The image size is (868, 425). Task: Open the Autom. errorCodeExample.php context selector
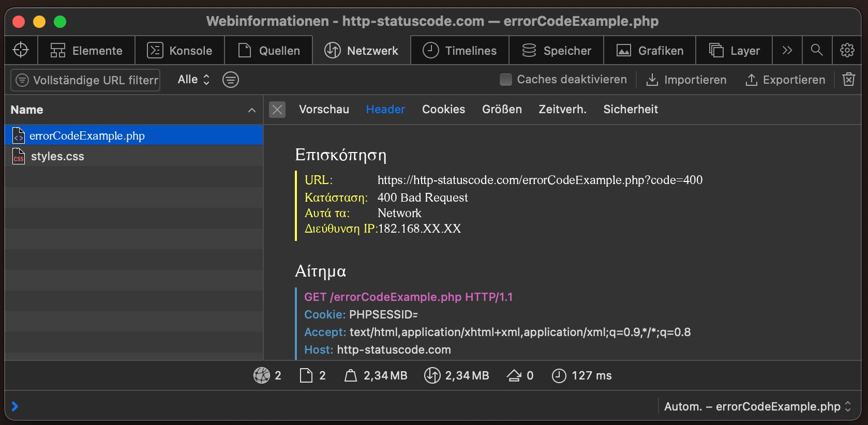757,406
